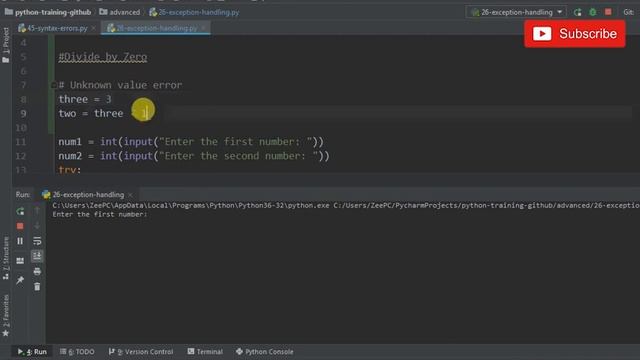
Task: Click the debug bug icon in toolbar
Action: pyautogui.click(x=593, y=12)
